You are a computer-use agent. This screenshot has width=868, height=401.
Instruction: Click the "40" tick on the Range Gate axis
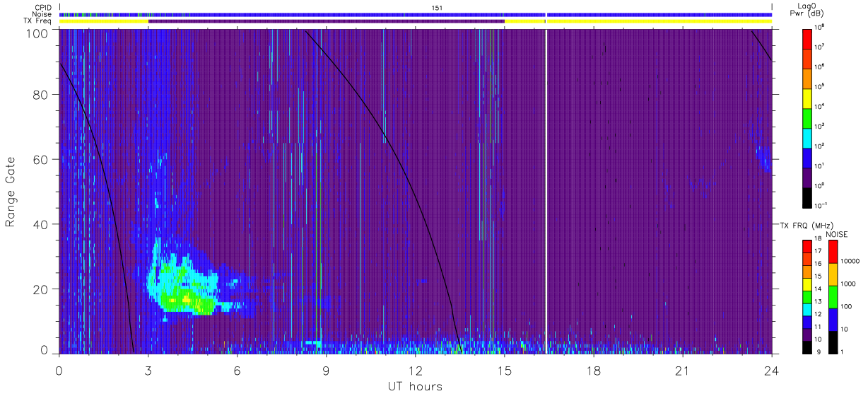(x=41, y=225)
